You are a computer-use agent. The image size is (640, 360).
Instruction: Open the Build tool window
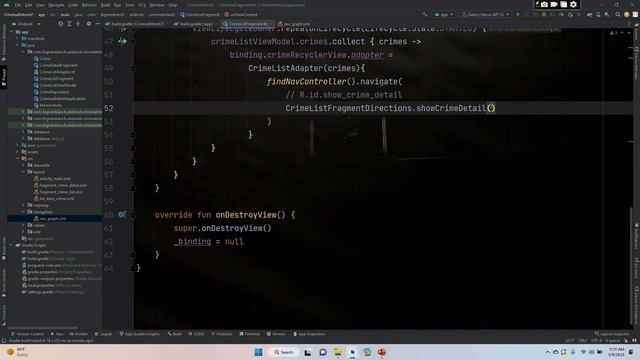[175, 334]
